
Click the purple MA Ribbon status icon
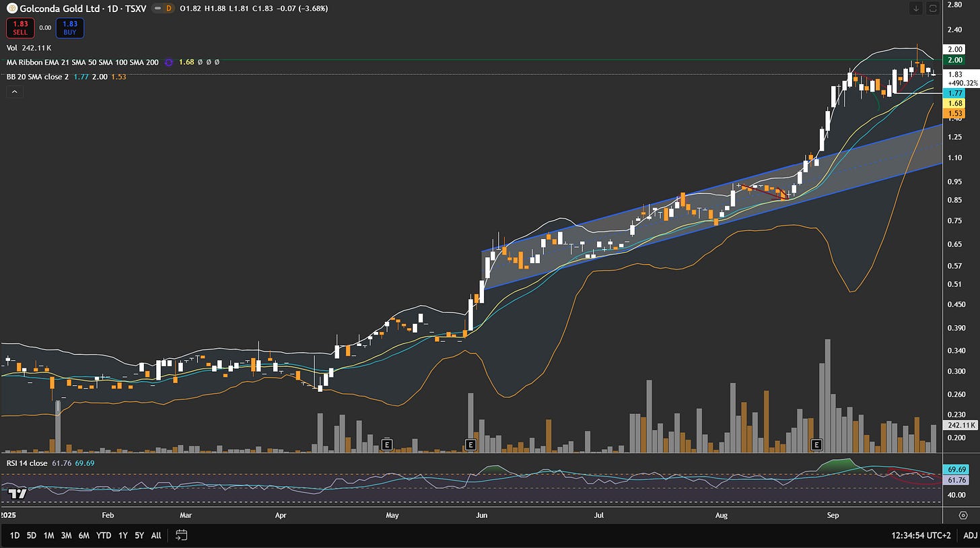pyautogui.click(x=168, y=62)
